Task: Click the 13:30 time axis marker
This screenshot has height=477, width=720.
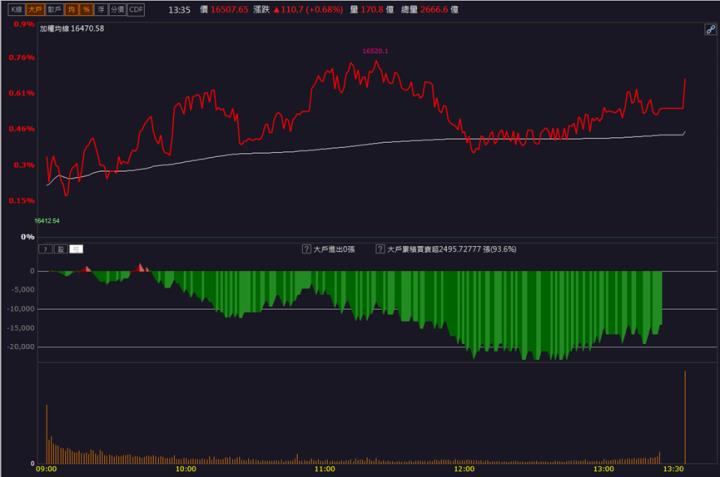Action: point(676,468)
